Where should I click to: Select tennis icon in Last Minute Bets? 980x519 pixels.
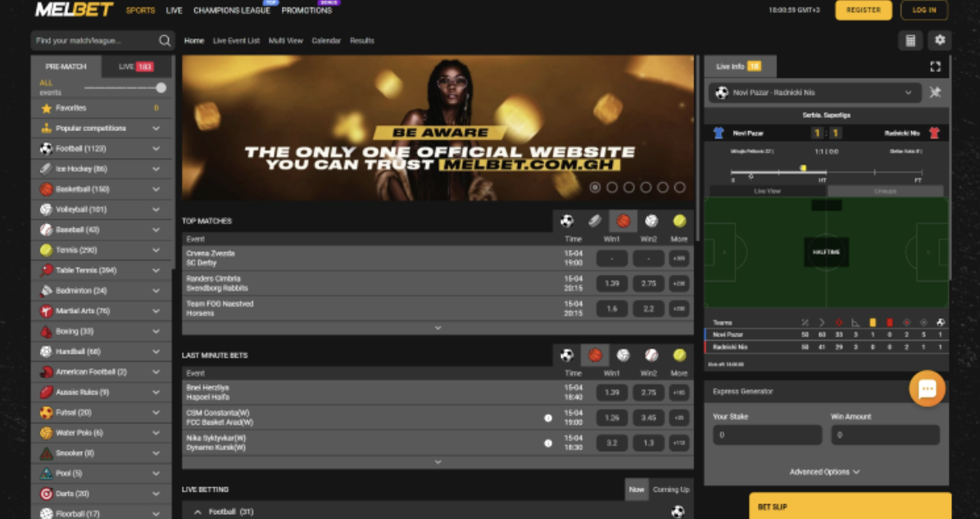[679, 355]
